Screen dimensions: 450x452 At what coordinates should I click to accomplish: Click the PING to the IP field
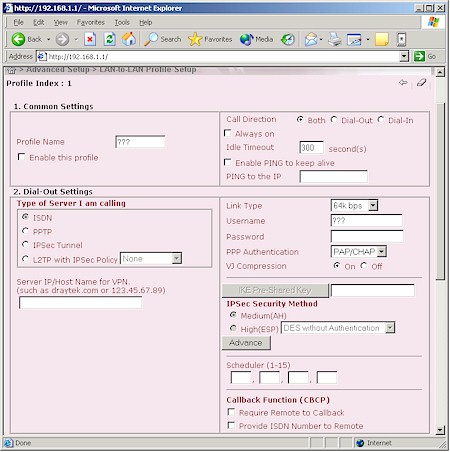pos(334,176)
